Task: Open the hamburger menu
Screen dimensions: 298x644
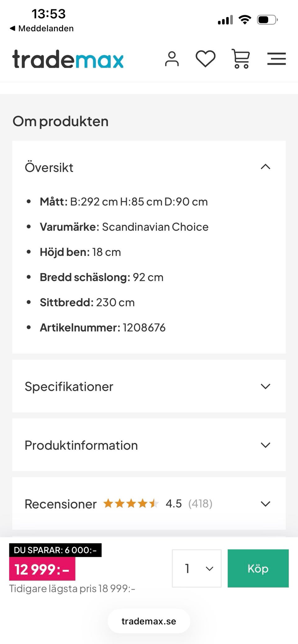Action: pos(276,59)
